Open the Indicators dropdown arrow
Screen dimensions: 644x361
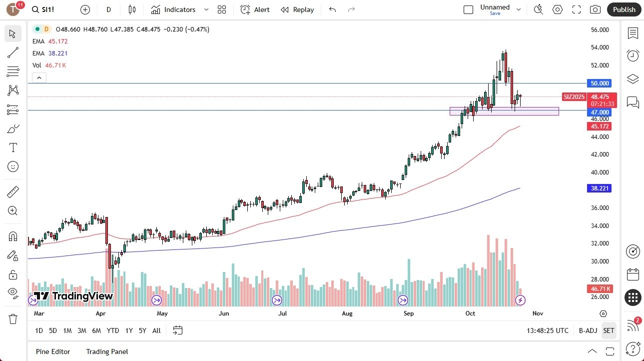tap(205, 9)
